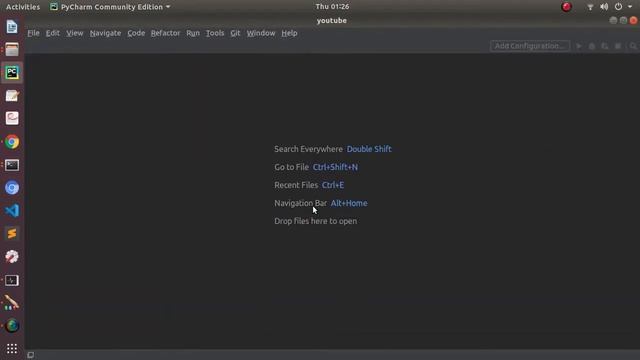Open Search Everywhere magnifier icon

tap(633, 46)
